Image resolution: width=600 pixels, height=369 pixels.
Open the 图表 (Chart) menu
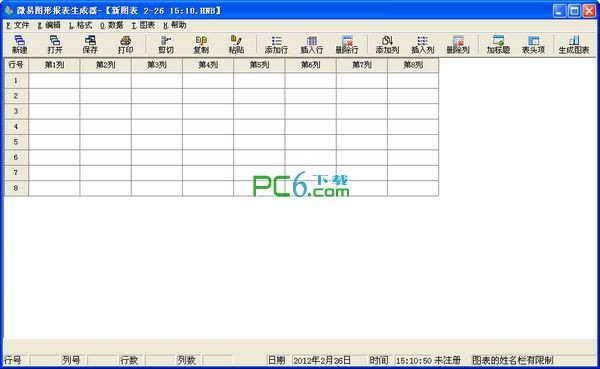coord(143,25)
